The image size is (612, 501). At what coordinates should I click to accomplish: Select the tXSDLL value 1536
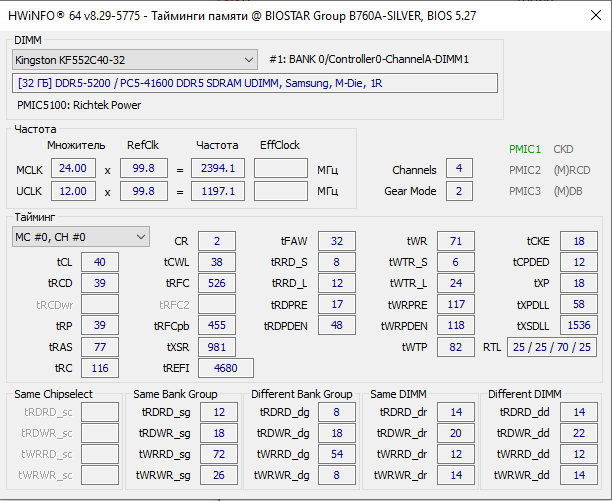point(578,326)
